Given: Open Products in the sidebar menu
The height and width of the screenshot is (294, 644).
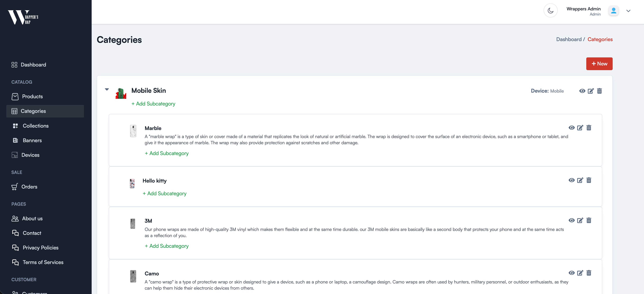Looking at the screenshot, I should (x=32, y=96).
